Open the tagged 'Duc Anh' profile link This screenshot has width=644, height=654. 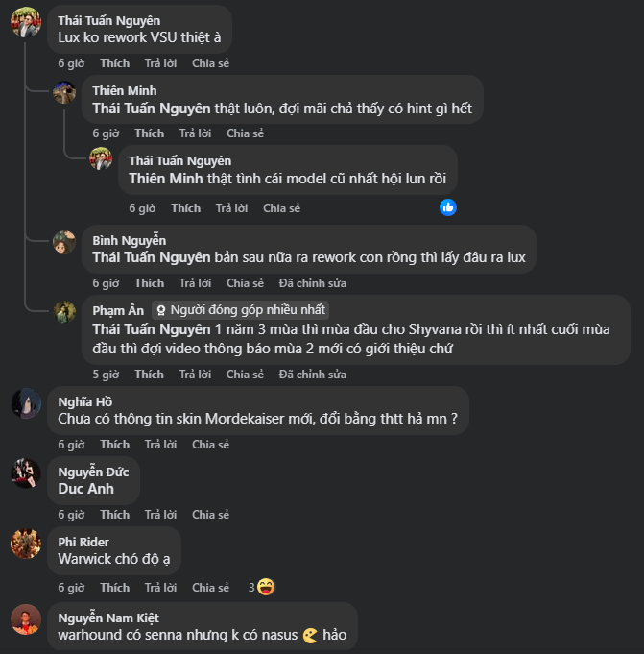85,489
